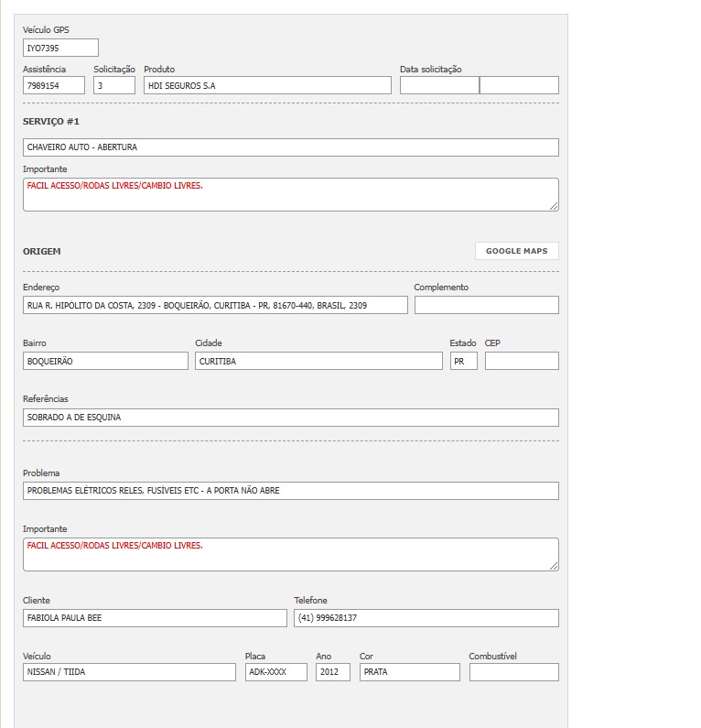
Task: Click the Veículo GPS field with IYO7395
Action: 60,48
